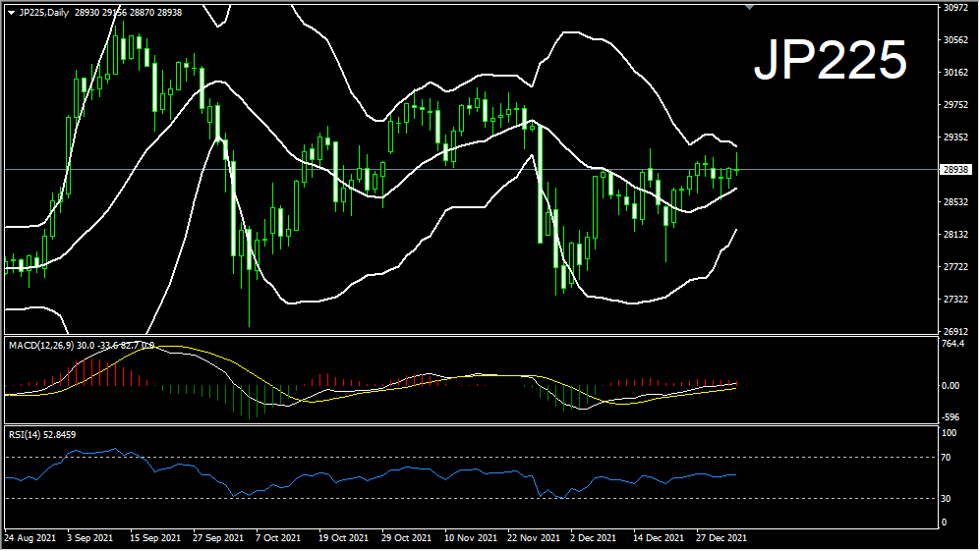Click the dropdown triangle beside JP225,Daily
The height and width of the screenshot is (551, 980).
tap(11, 13)
